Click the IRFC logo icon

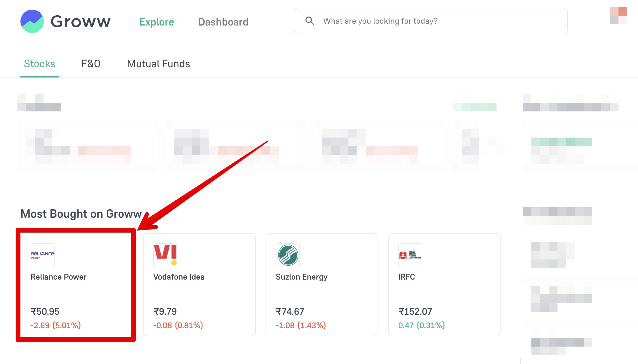410,255
